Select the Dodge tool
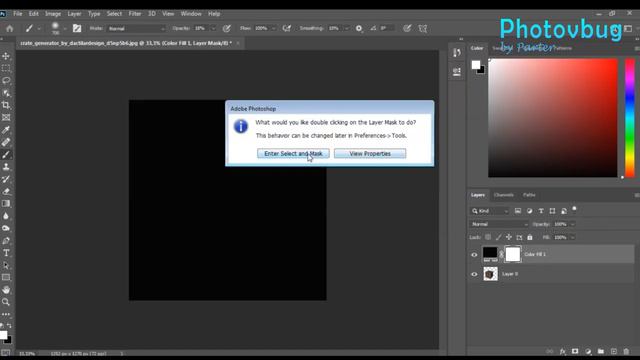 tap(6, 228)
